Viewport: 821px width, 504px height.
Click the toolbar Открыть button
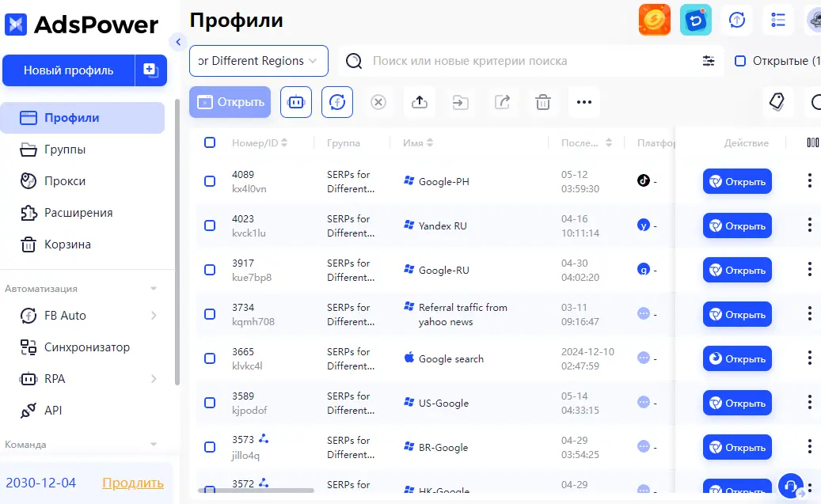[x=230, y=102]
